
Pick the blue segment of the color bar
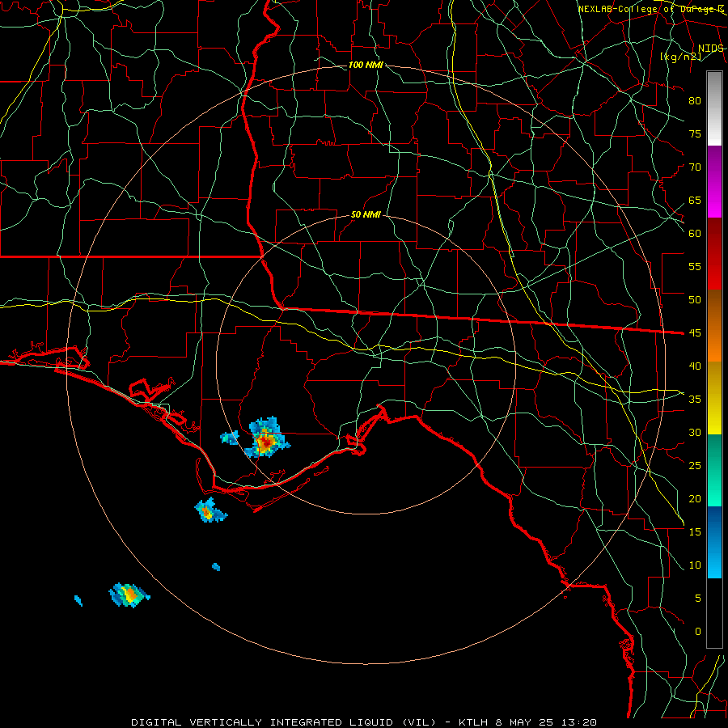tap(714, 542)
